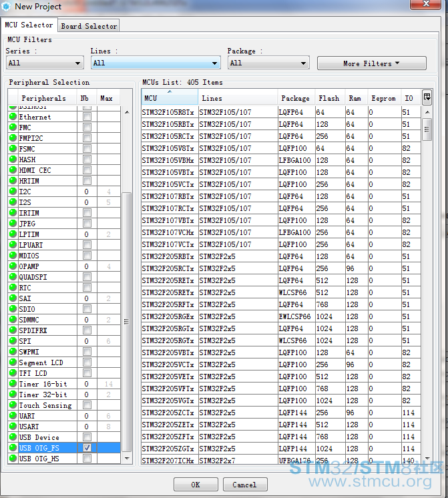Click the peripheral list scrollbar thumb

click(127, 321)
